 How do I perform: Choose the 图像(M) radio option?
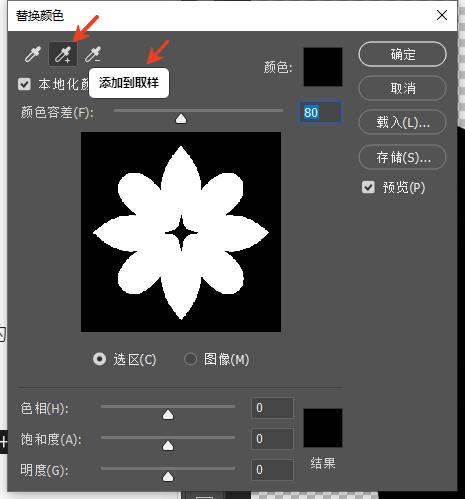(x=190, y=359)
